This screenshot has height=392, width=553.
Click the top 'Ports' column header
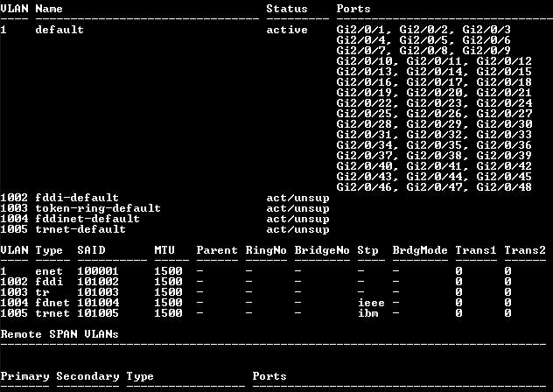coord(353,9)
